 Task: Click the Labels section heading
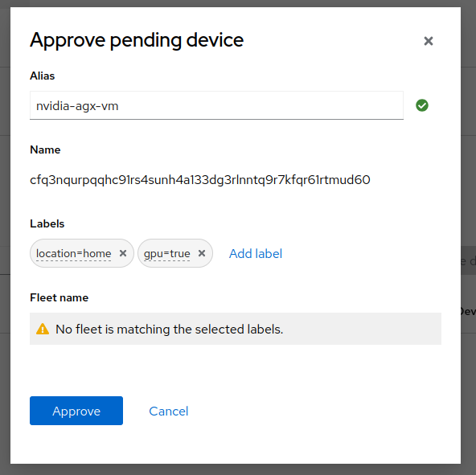(x=47, y=223)
